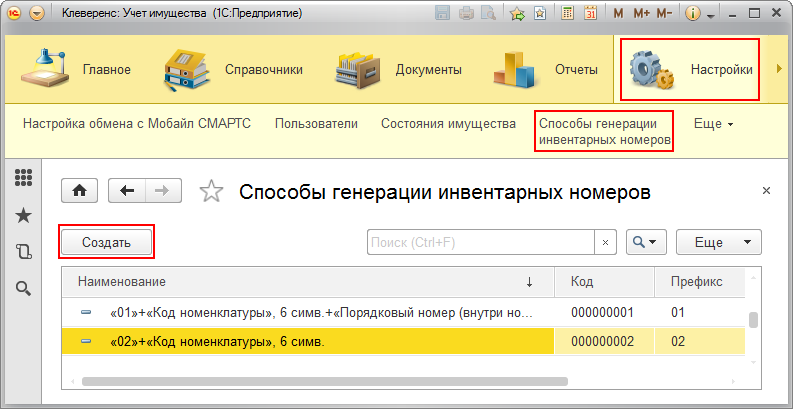
Task: Open Search magnifier in sidebar
Action: [23, 288]
